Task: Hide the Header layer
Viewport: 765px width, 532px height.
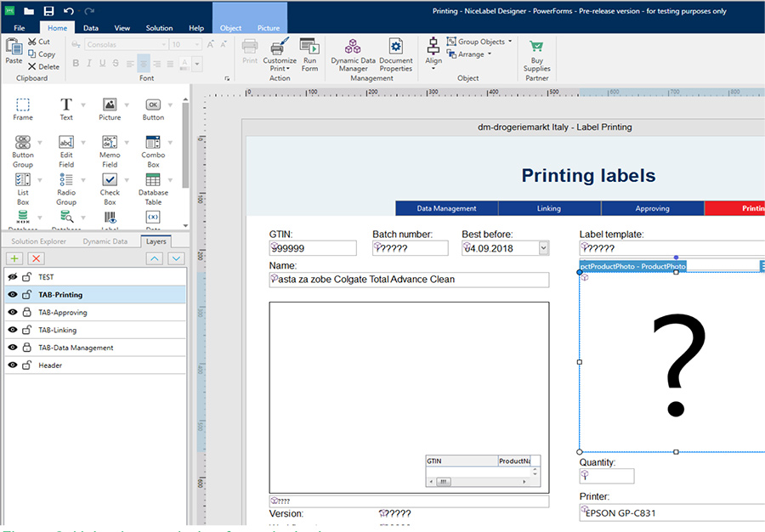Action: [x=13, y=365]
